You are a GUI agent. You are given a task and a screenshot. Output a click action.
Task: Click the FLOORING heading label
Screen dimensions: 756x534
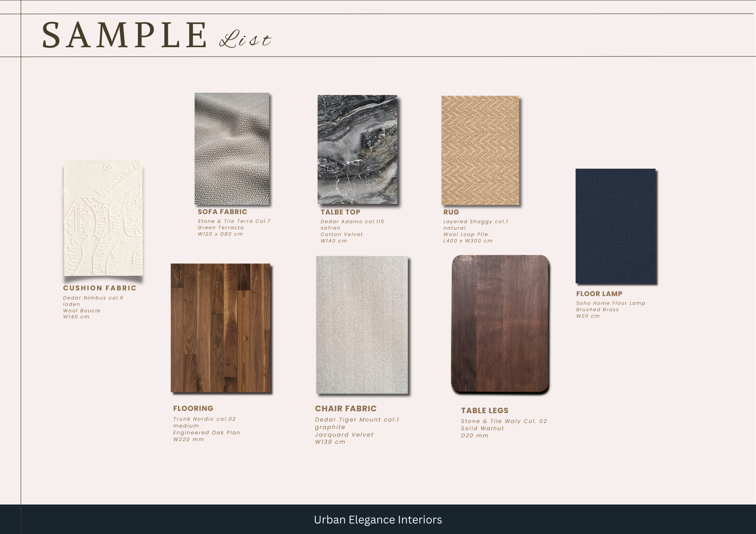(x=193, y=408)
